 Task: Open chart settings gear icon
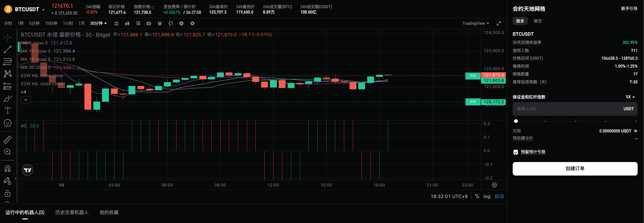click(192, 23)
